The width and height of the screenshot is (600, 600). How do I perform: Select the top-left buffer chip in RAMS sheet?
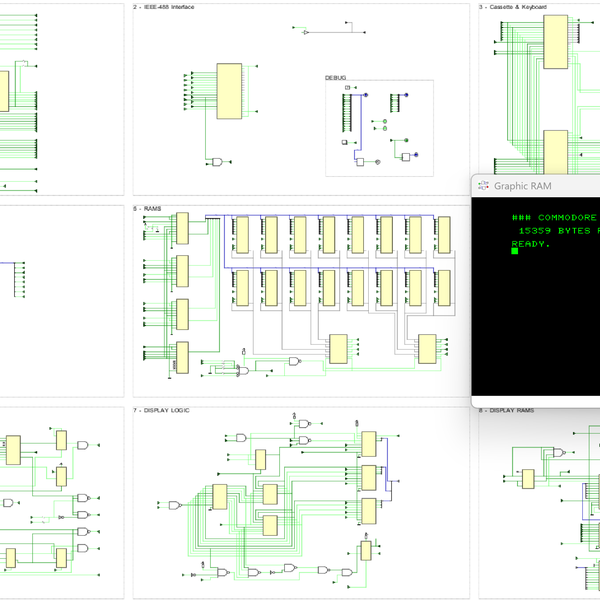click(x=182, y=228)
